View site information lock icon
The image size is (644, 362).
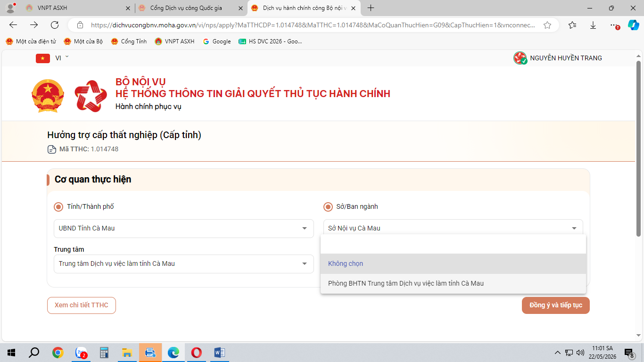(80, 25)
